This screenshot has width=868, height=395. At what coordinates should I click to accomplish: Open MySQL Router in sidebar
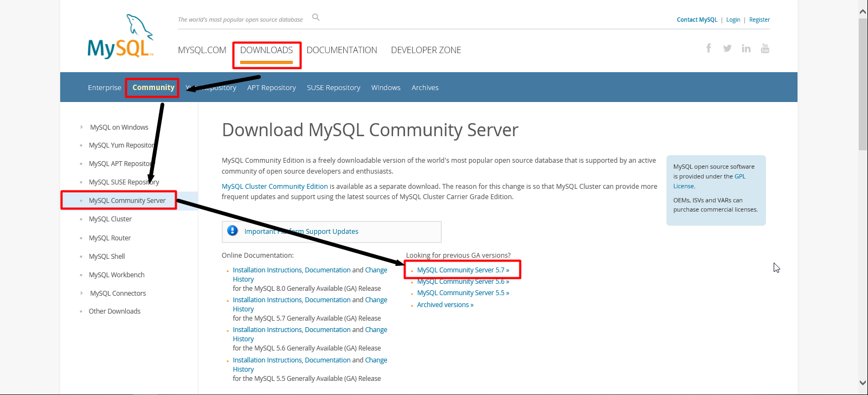coord(110,238)
